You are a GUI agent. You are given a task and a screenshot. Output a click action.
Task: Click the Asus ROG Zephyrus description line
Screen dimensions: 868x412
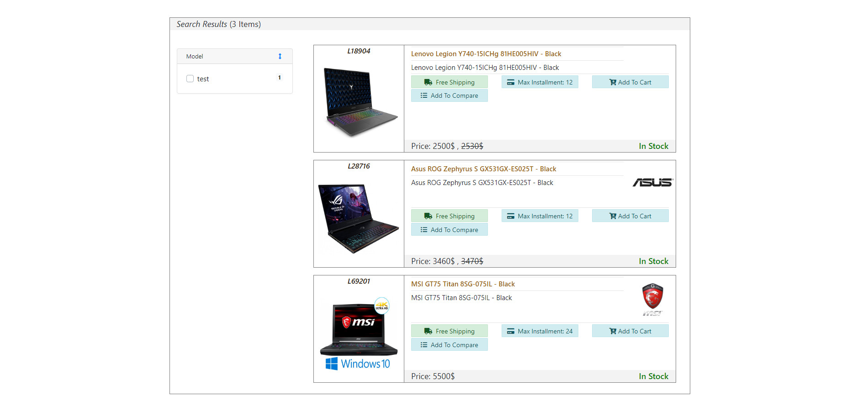click(482, 183)
